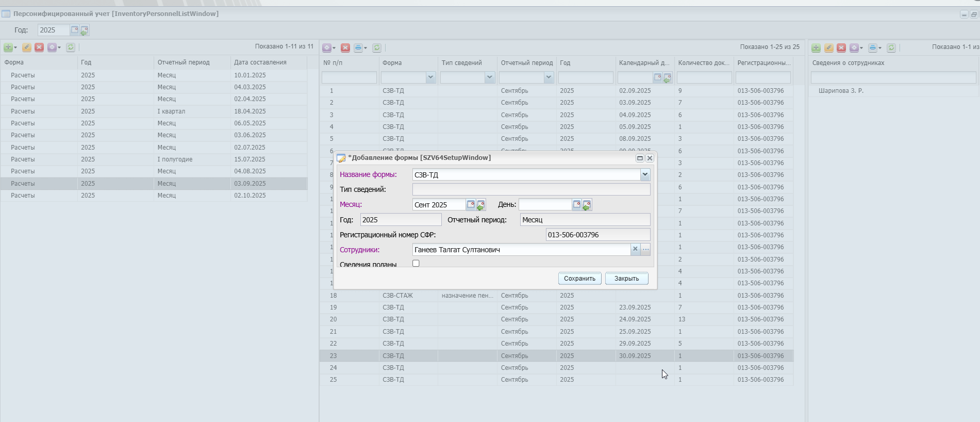Open the print menu in middle panel toolbar
This screenshot has width=980, height=422.
tap(360, 48)
